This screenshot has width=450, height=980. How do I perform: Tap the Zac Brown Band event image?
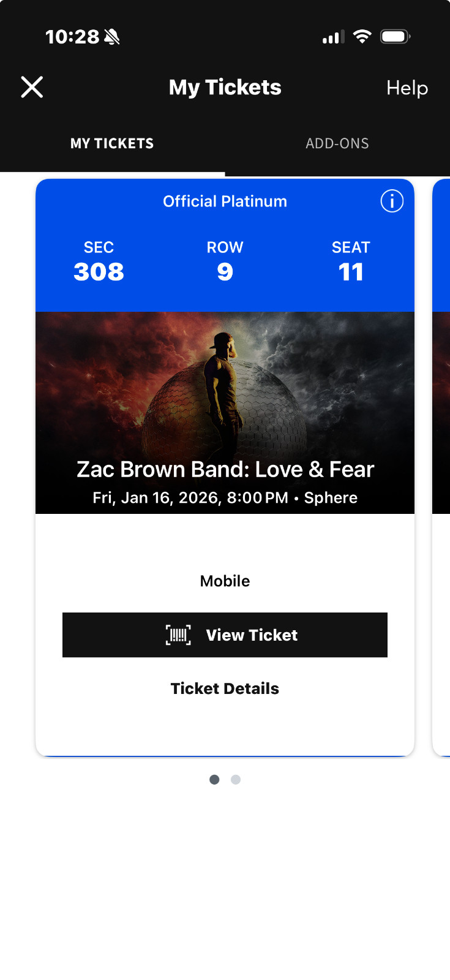point(225,398)
